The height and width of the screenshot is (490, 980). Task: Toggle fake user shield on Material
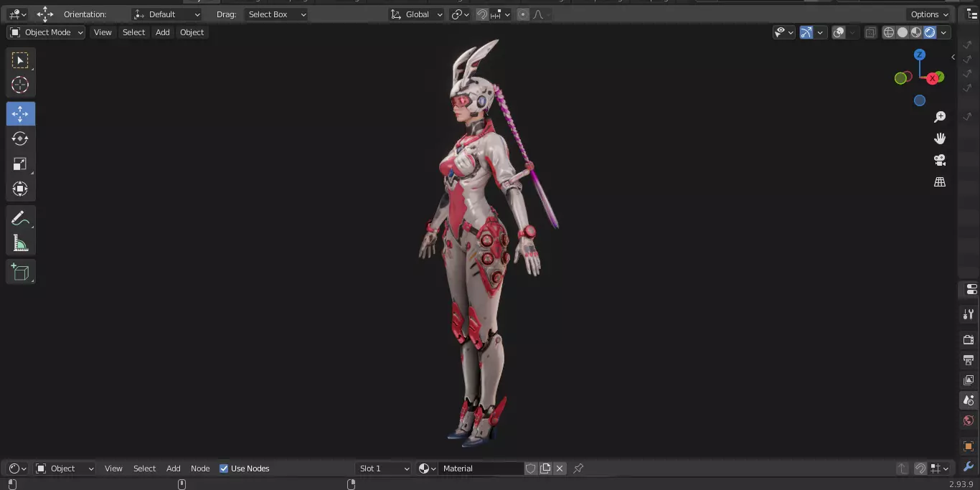[x=531, y=468]
